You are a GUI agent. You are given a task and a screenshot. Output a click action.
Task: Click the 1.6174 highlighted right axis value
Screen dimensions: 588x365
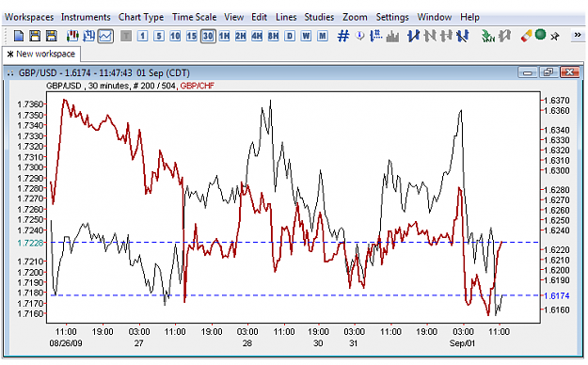[557, 296]
